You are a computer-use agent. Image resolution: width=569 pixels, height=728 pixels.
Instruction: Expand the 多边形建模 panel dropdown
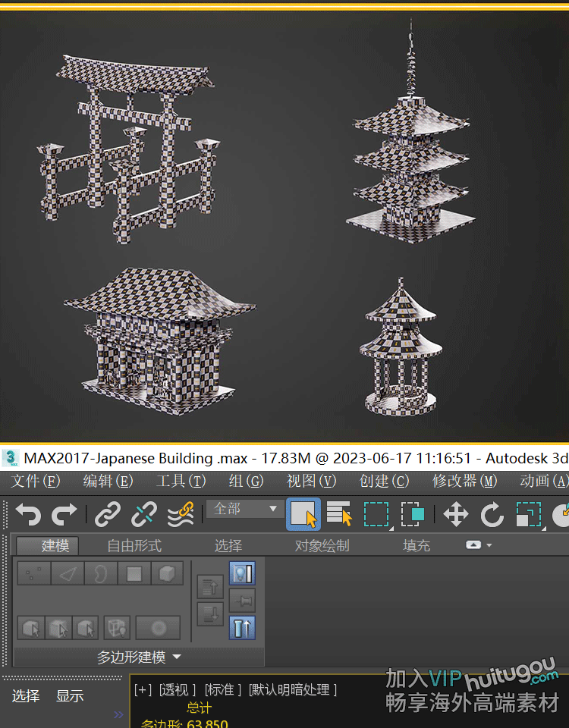tap(139, 657)
